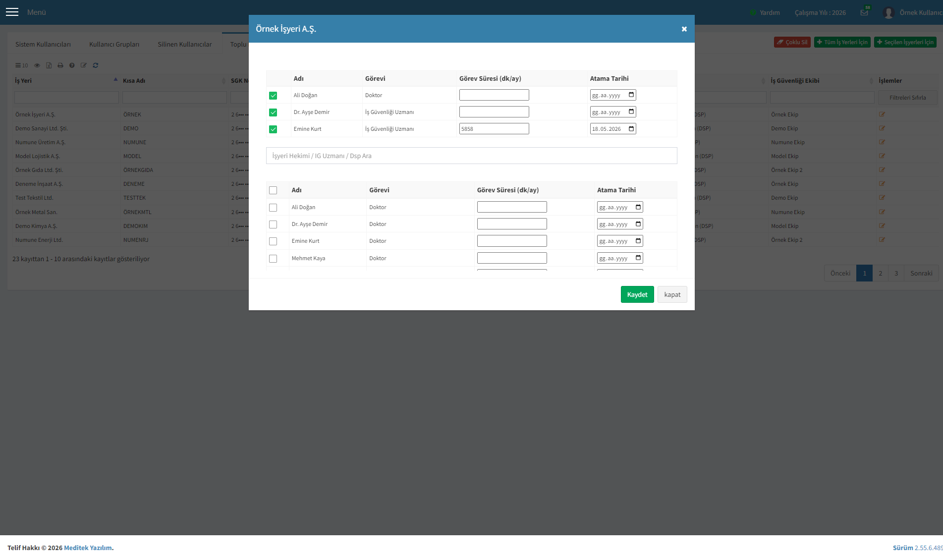This screenshot has width=943, height=560.
Task: Open the rows-per-page 10 selector
Action: click(x=21, y=65)
